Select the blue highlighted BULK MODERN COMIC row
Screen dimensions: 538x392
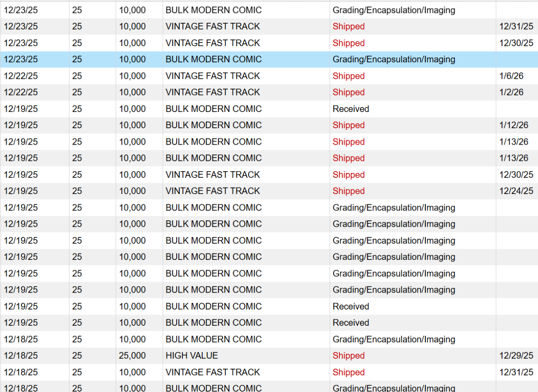213,60
